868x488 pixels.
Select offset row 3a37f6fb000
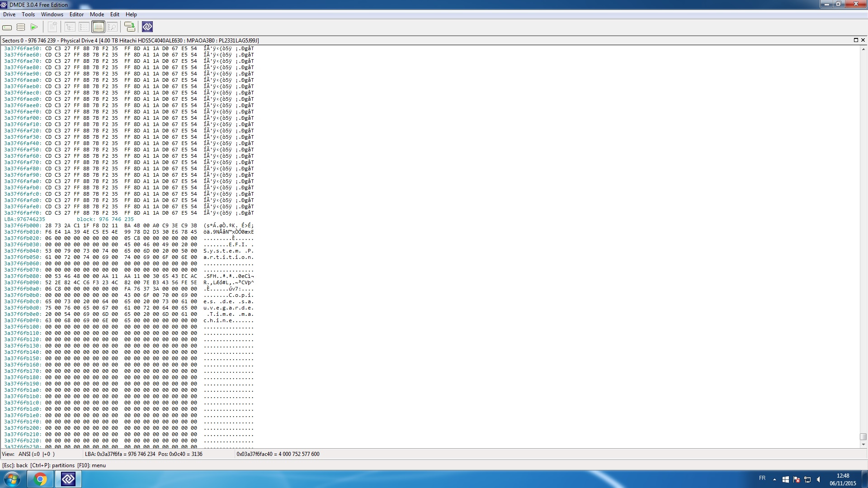pyautogui.click(x=129, y=225)
